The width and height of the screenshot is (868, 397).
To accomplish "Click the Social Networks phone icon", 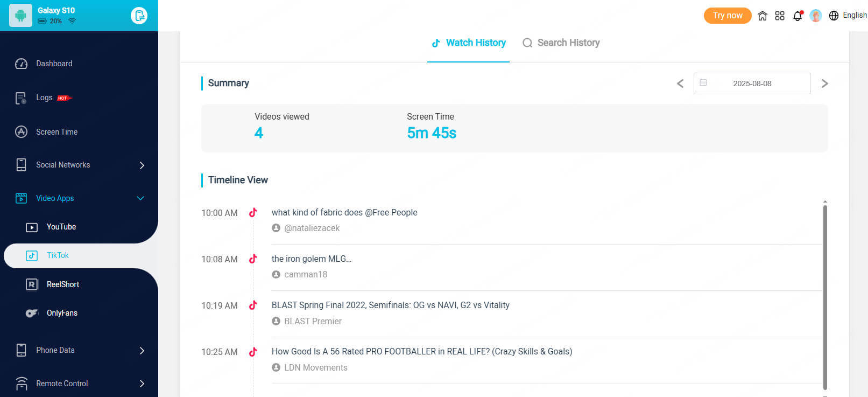I will [21, 165].
